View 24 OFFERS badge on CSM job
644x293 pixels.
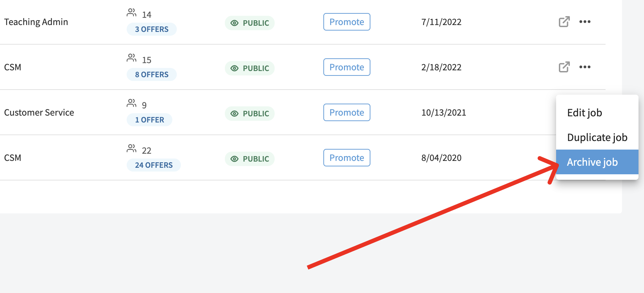coord(154,165)
